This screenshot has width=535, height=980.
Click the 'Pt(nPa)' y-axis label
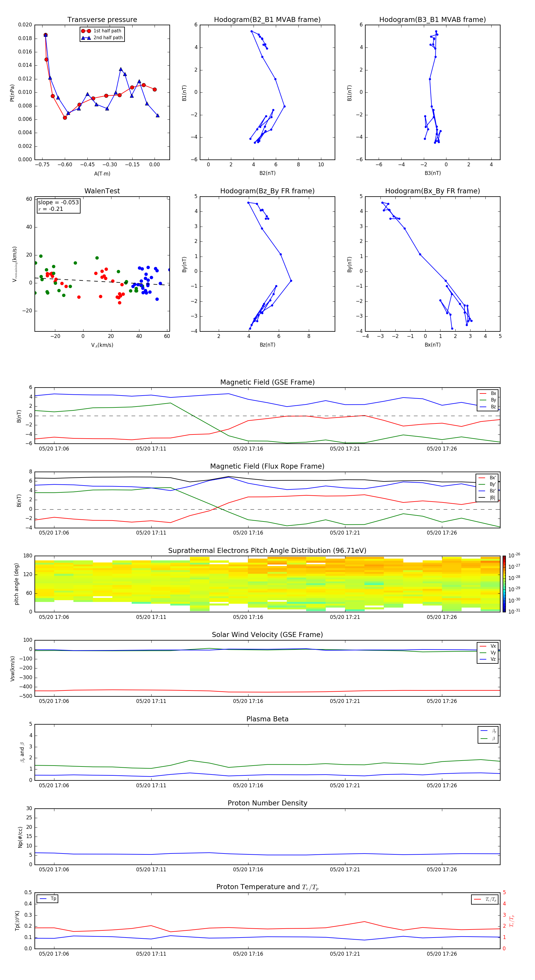click(12, 93)
